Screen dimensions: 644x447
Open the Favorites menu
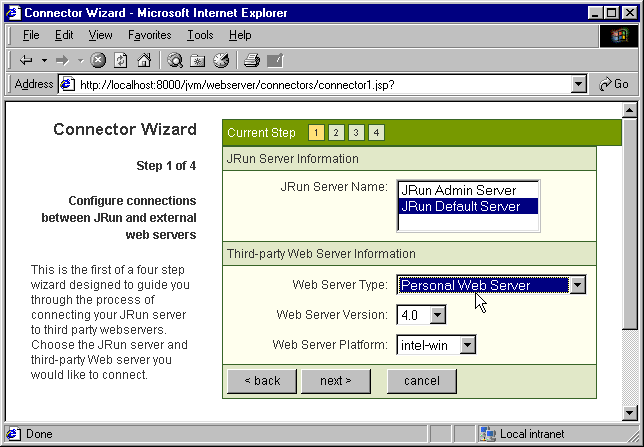coord(150,35)
